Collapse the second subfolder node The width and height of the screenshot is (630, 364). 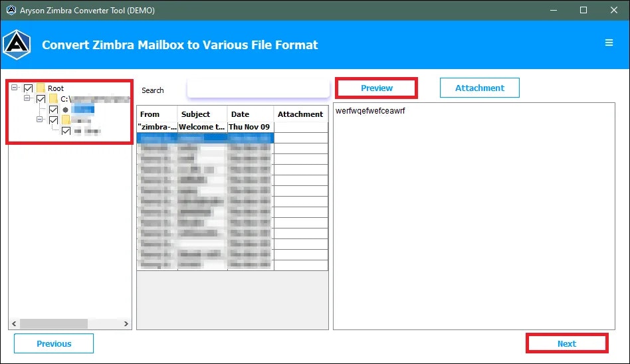click(x=39, y=120)
